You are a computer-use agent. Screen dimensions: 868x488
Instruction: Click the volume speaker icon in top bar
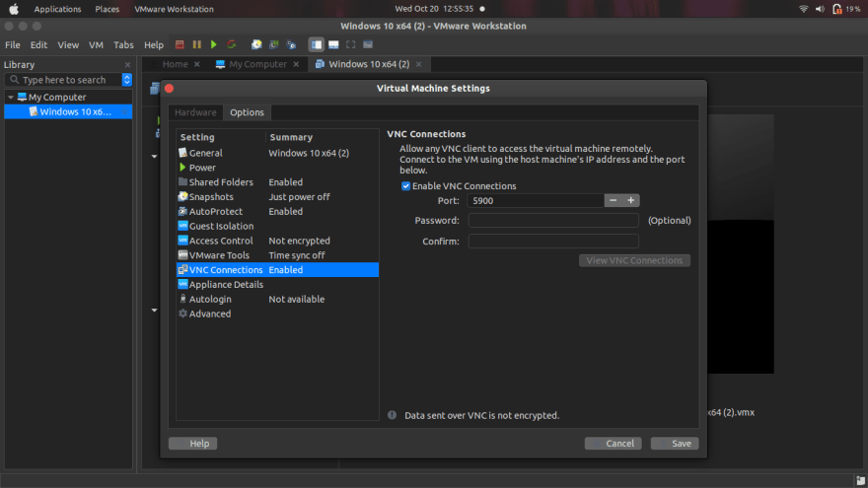(820, 9)
